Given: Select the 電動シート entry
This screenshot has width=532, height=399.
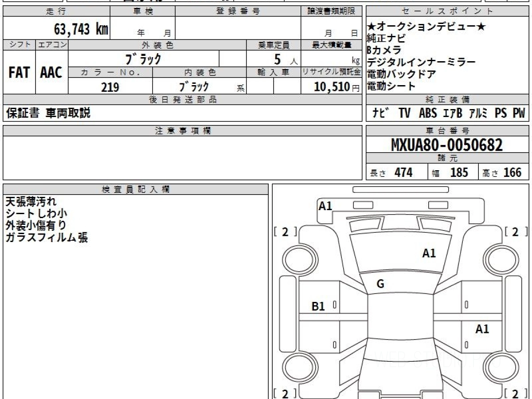Looking at the screenshot, I should coord(391,86).
